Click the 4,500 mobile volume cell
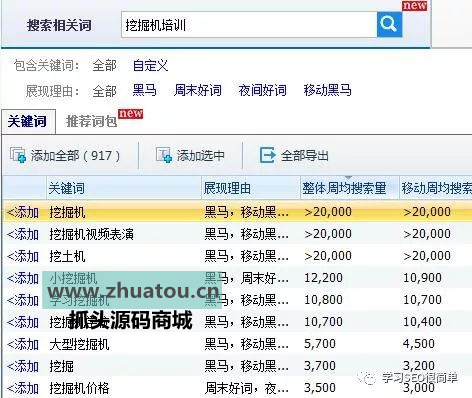This screenshot has width=472, height=398. pos(419,344)
